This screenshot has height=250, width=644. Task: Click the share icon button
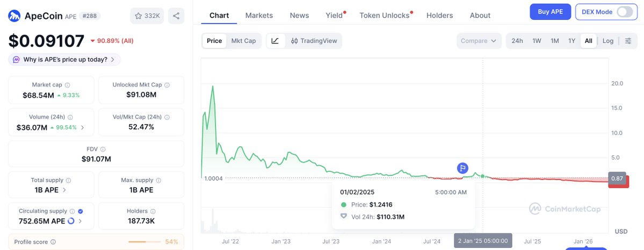point(176,16)
